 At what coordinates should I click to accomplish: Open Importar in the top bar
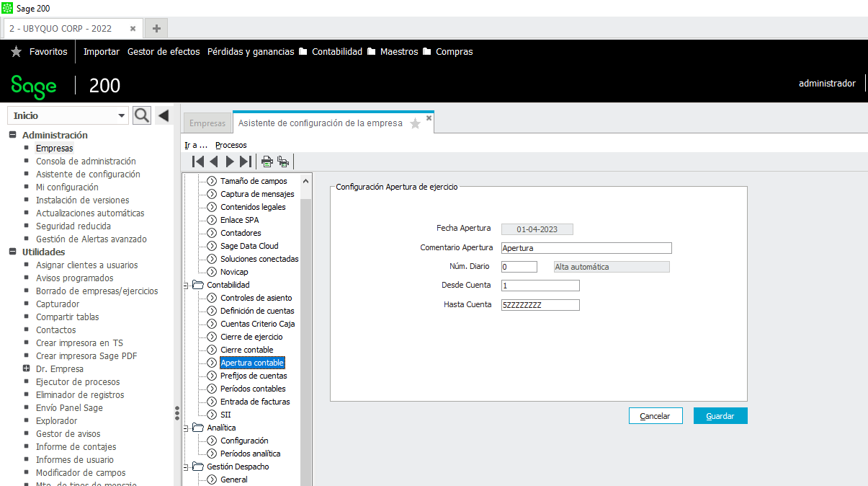[102, 52]
